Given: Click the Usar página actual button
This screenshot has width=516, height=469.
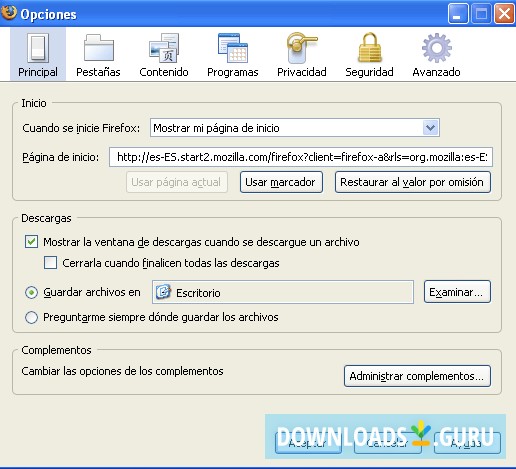Looking at the screenshot, I should pyautogui.click(x=177, y=182).
